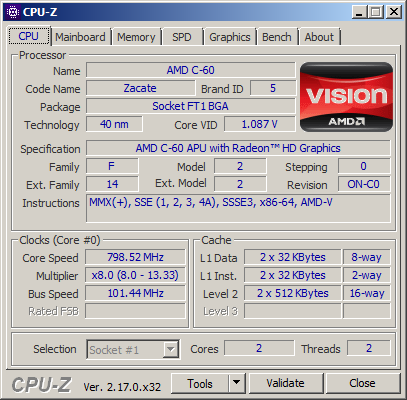Image resolution: width=407 pixels, height=400 pixels.
Task: Click the AMD Vision logo
Action: (x=346, y=97)
